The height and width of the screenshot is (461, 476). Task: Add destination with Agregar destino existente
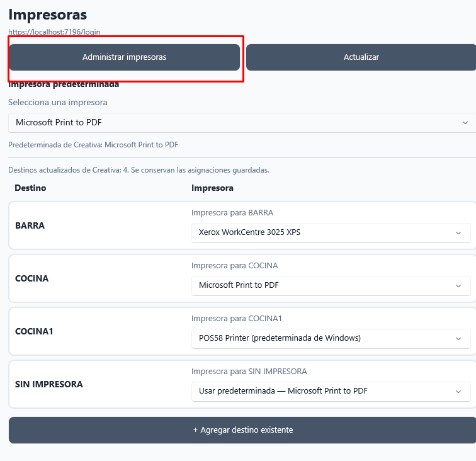(242, 430)
